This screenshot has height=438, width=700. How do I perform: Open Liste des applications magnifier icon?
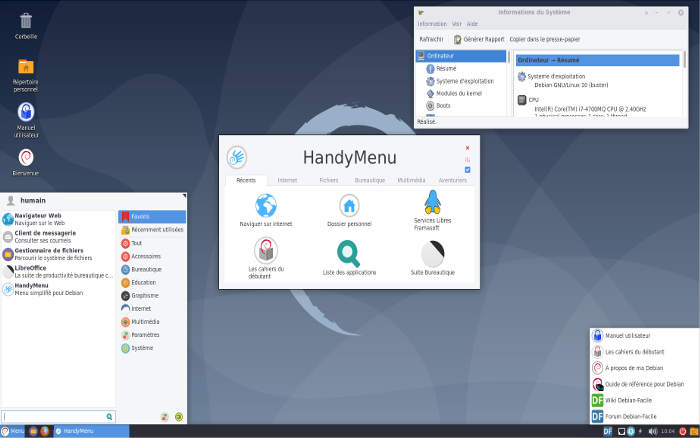click(x=349, y=253)
